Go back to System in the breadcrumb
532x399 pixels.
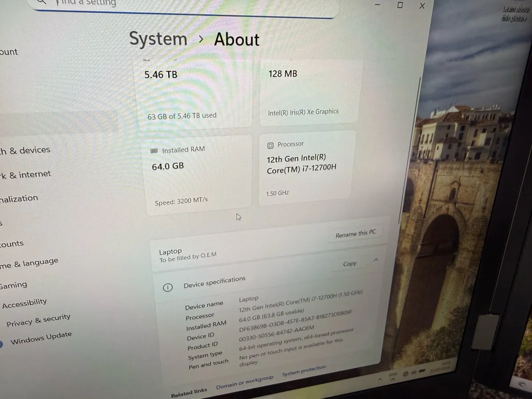click(158, 39)
